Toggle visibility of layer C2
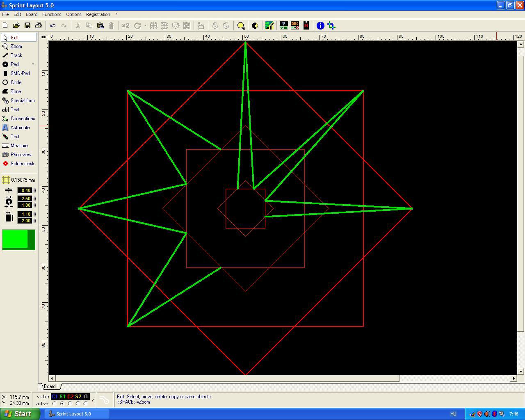Viewport: 525px width, 420px height. click(x=70, y=397)
